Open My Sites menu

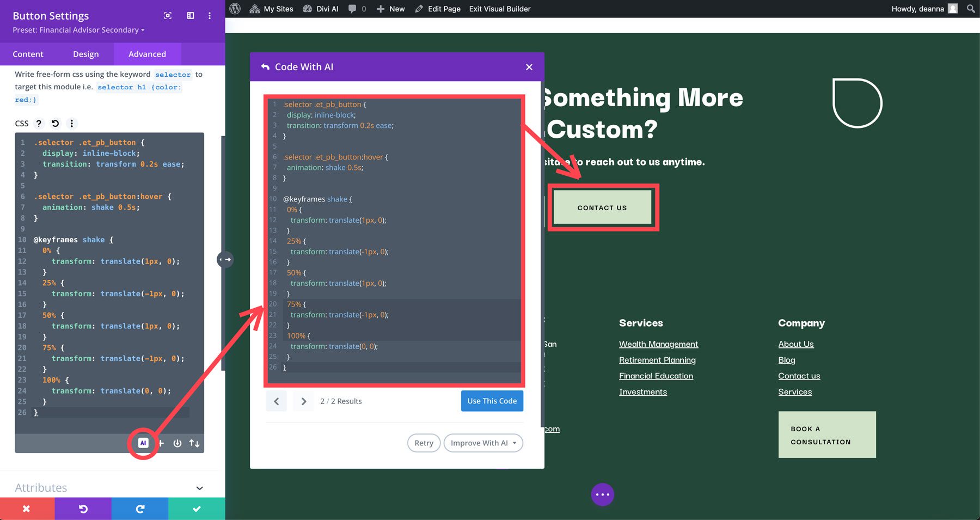271,9
